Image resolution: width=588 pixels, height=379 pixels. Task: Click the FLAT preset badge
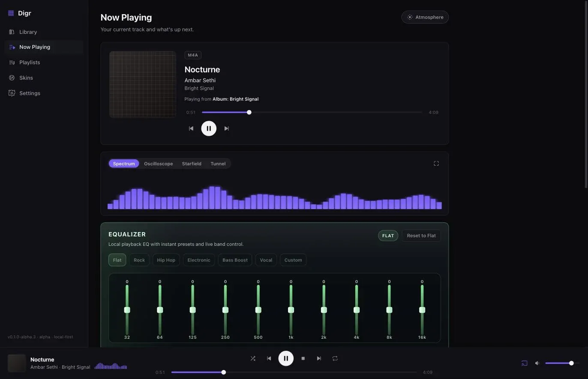(388, 236)
